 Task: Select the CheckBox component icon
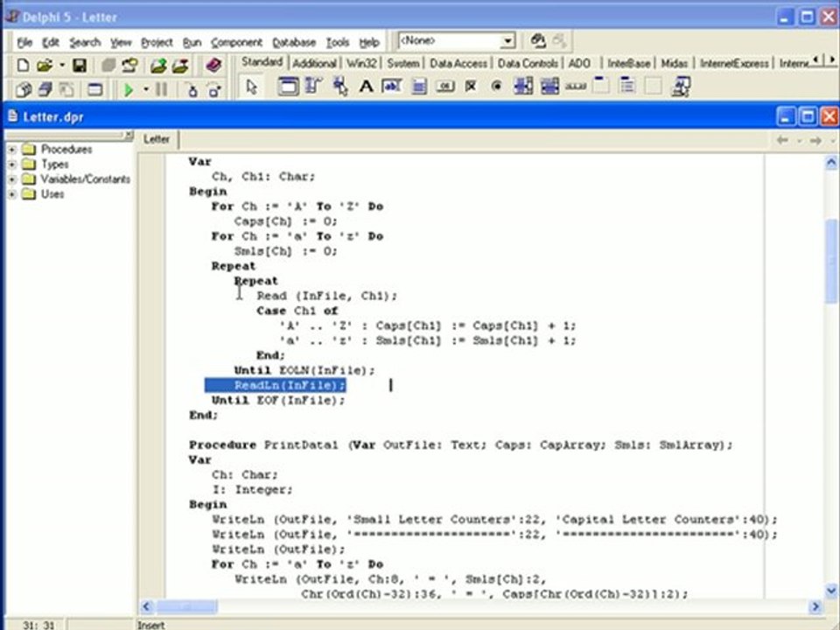471,87
